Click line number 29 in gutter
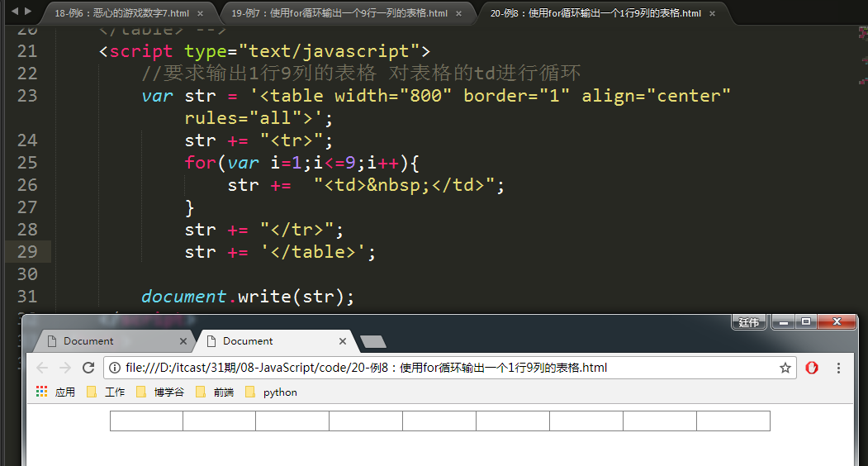Screen dimensions: 868x466 coord(27,251)
